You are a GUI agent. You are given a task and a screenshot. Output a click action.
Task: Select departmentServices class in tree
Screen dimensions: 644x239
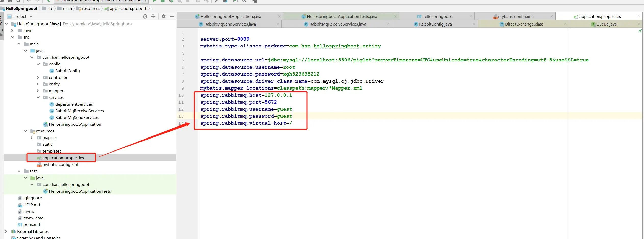pyautogui.click(x=74, y=104)
